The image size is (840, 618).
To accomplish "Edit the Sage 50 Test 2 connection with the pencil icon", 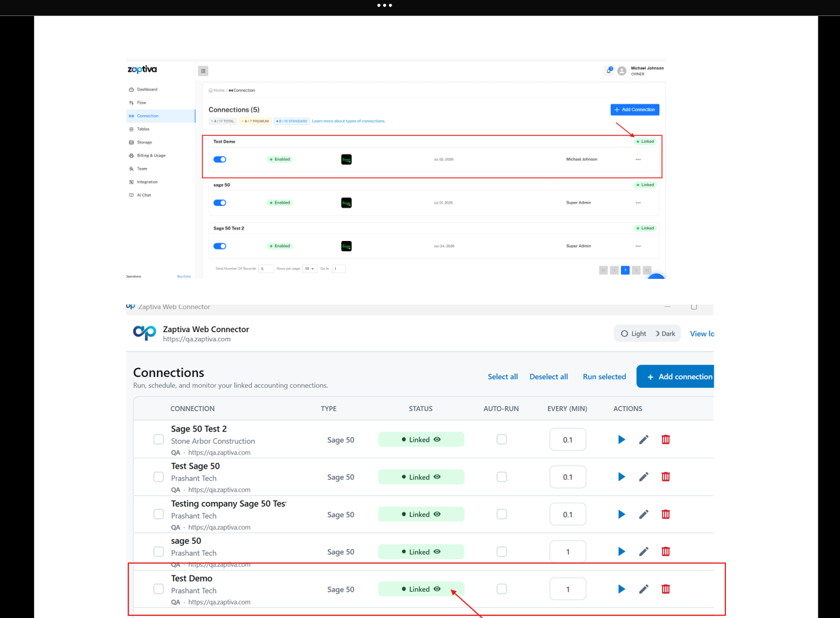I will 644,440.
